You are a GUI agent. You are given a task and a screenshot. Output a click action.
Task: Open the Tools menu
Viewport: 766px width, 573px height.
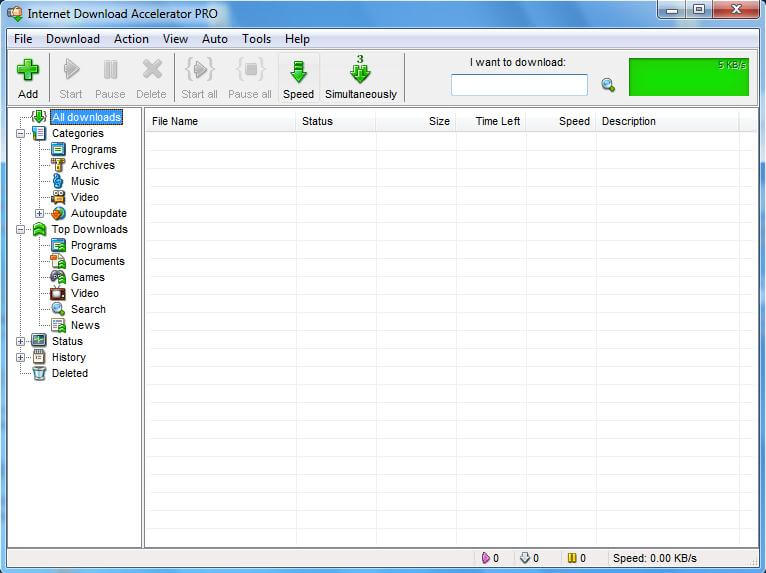coord(256,39)
